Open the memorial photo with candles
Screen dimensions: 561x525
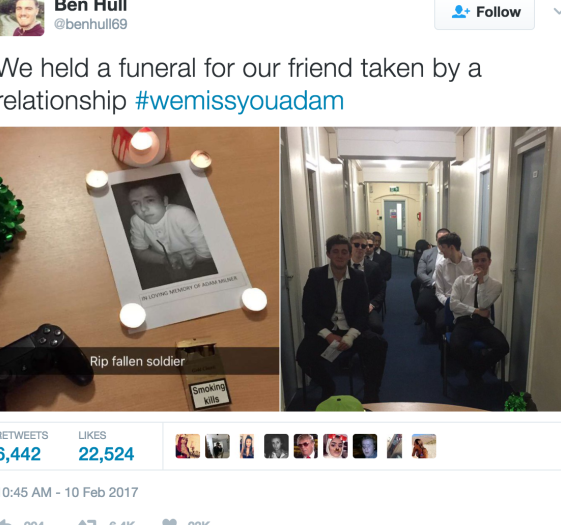[x=139, y=269]
